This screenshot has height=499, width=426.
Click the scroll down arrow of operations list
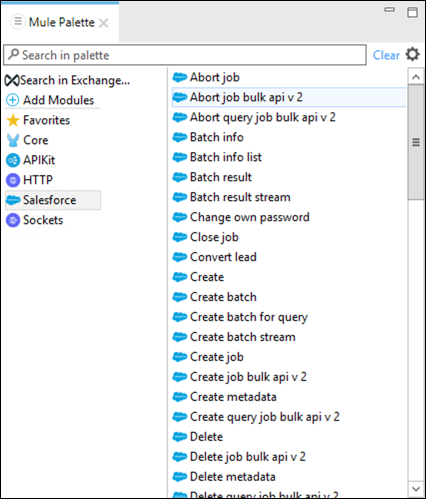[416, 489]
